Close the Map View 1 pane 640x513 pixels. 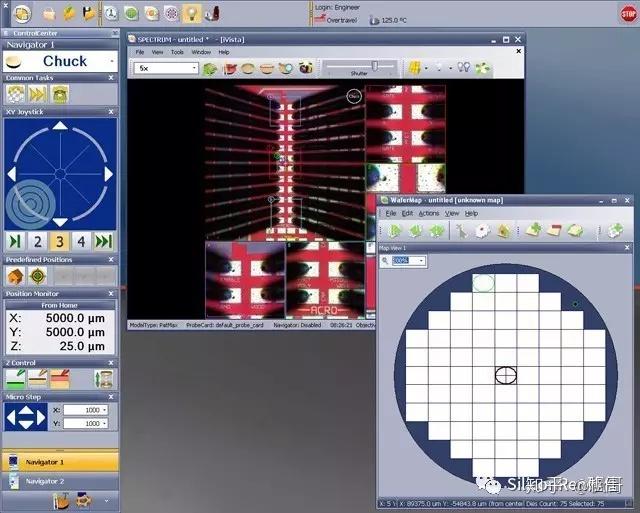(628, 248)
